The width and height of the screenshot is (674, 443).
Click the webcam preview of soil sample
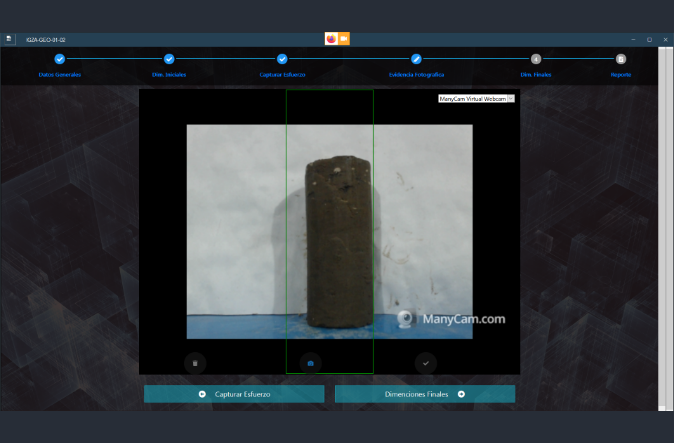(330, 232)
